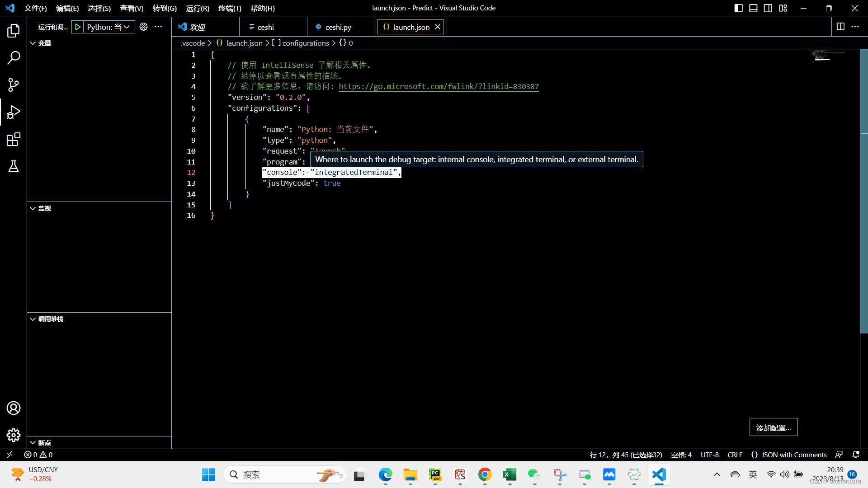Change line ending CRLF in status bar
This screenshot has height=488, width=868.
735,455
